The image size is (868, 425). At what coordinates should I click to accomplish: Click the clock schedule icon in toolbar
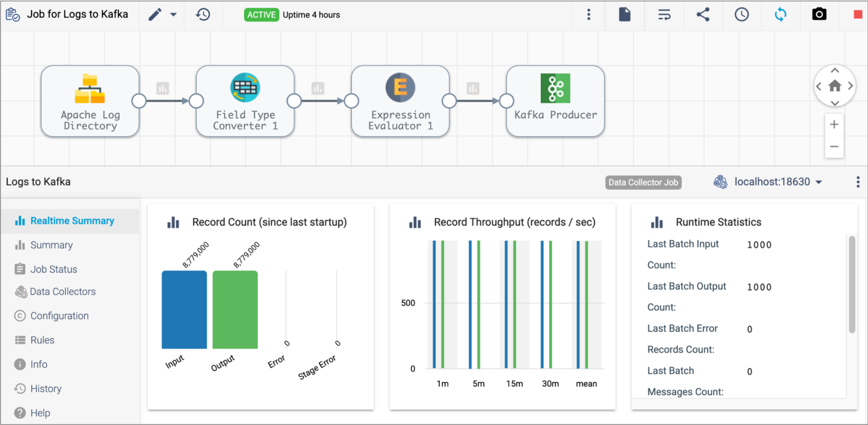click(x=742, y=15)
